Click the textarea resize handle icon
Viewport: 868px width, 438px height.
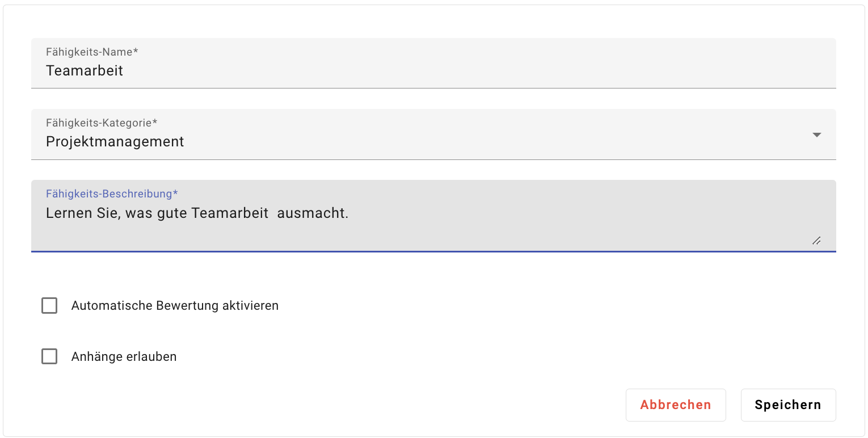tap(816, 241)
